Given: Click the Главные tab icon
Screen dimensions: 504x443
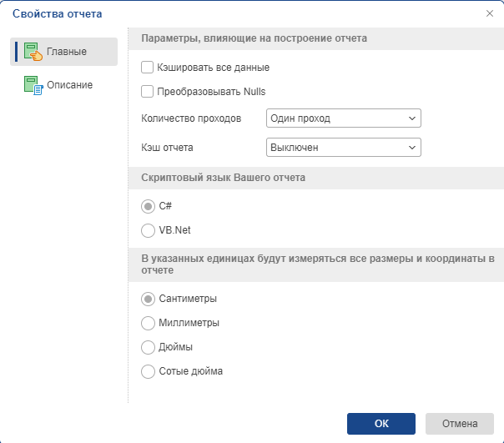Looking at the screenshot, I should [x=33, y=52].
